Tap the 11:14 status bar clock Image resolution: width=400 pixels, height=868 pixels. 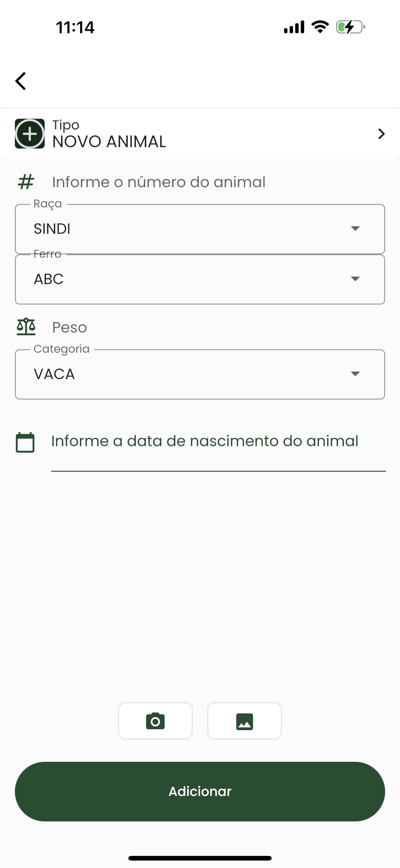(75, 27)
